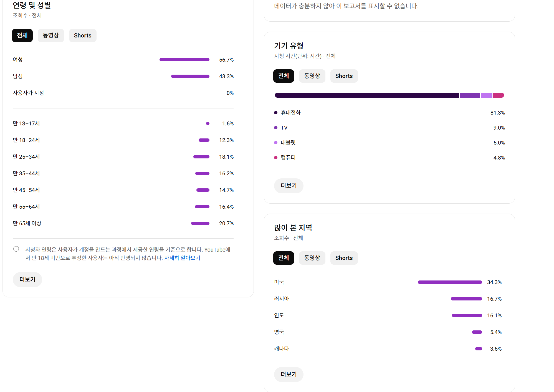Click the pink 컴퓨터 segment of device bar
Image resolution: width=554 pixels, height=392 pixels.
(499, 95)
